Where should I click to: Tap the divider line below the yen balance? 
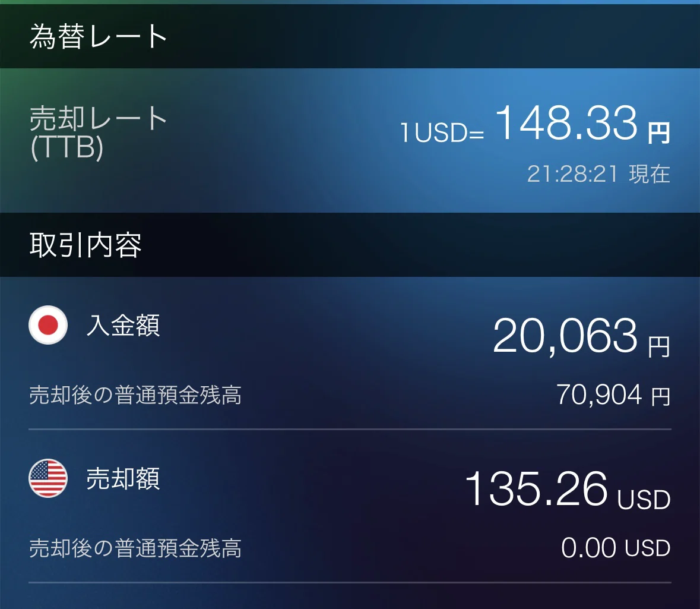[350, 429]
